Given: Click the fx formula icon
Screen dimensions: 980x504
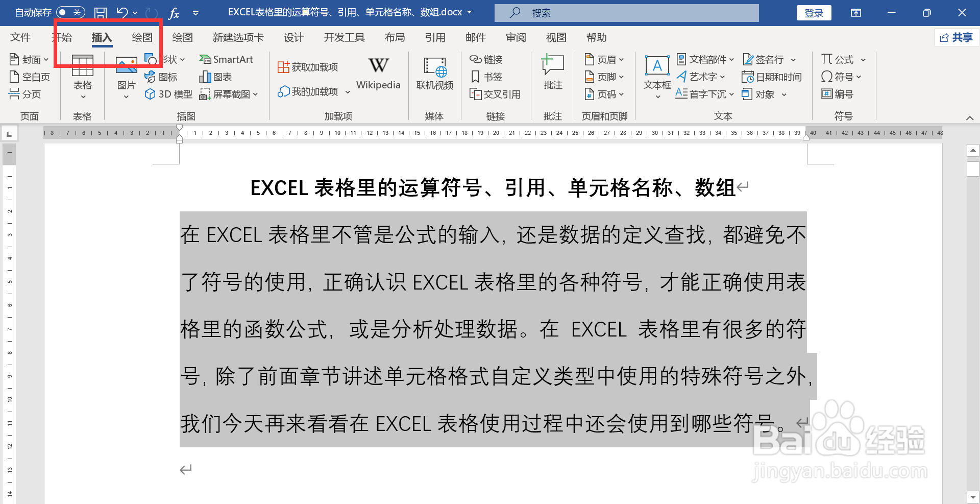Looking at the screenshot, I should (x=174, y=13).
